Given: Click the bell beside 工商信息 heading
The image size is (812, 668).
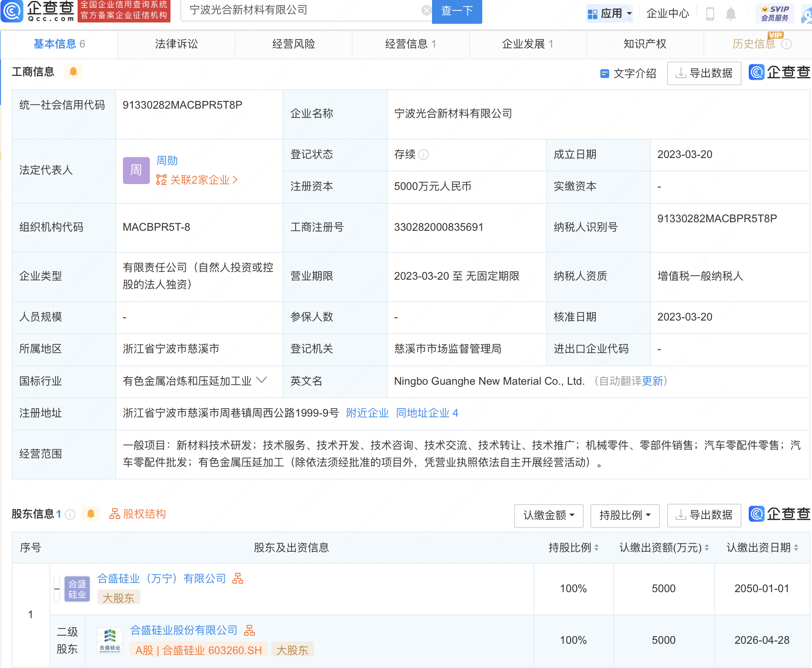Looking at the screenshot, I should (x=73, y=71).
